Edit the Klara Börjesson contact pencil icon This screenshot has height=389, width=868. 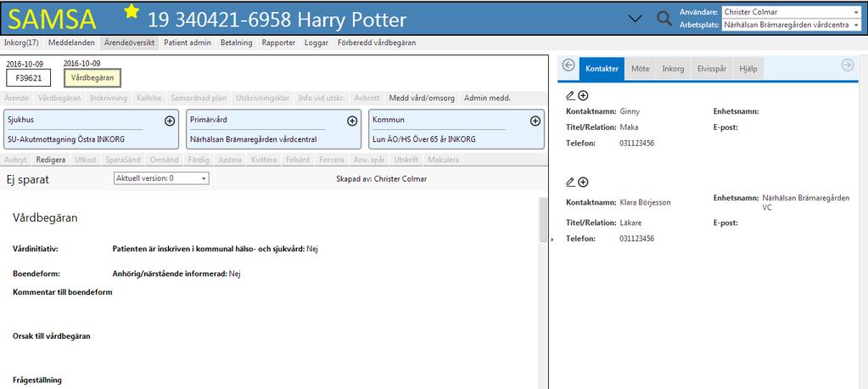pyautogui.click(x=571, y=182)
